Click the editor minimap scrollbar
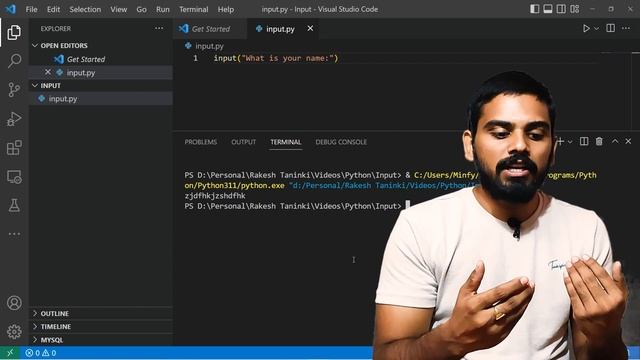 coord(636,90)
